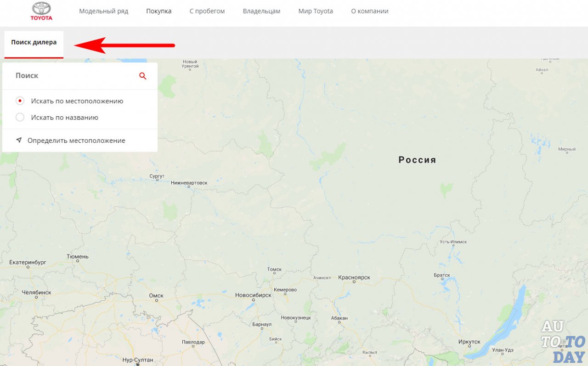
Task: Open the 'Владельцам' menu
Action: coord(261,11)
